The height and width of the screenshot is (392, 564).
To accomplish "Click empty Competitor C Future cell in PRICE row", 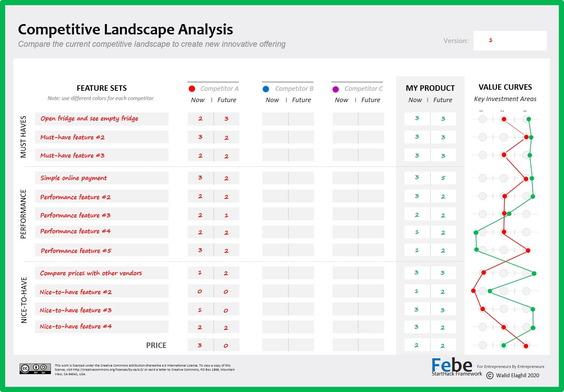I will tap(371, 345).
